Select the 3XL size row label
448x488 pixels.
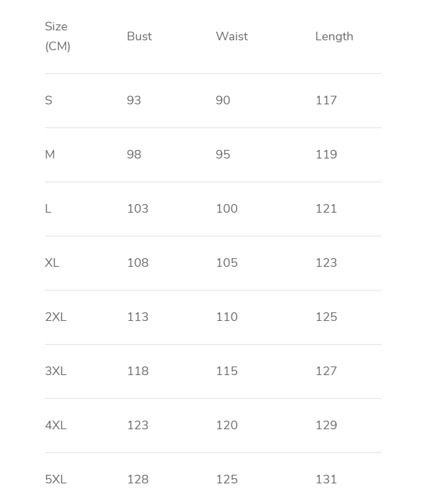point(56,371)
